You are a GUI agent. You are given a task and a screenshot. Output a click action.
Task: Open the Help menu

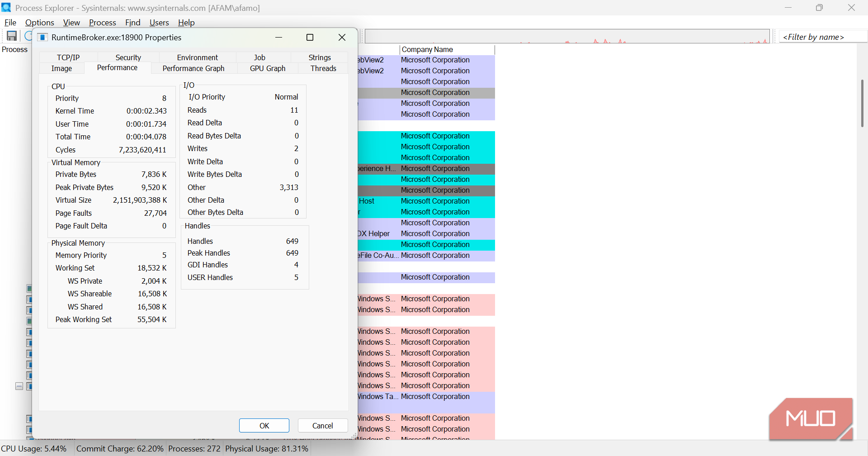[x=186, y=23]
